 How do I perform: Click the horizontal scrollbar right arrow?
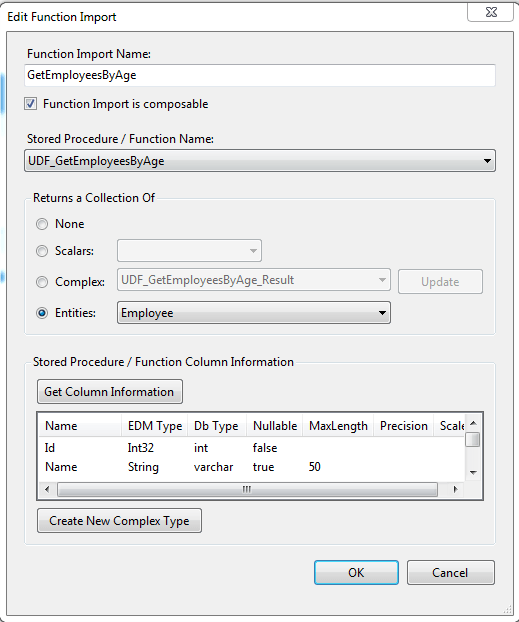[455, 489]
